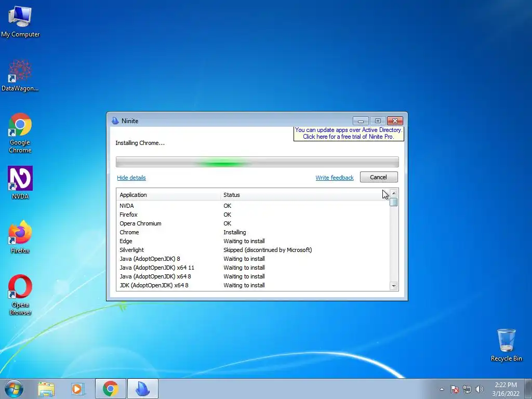Click the details list scrollbar thumb
This screenshot has height=399, width=532.
pos(394,202)
